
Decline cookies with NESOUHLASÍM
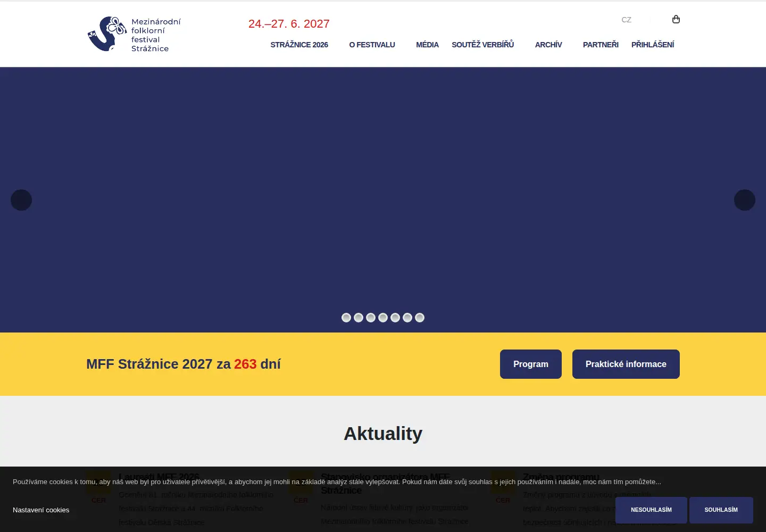(651, 510)
